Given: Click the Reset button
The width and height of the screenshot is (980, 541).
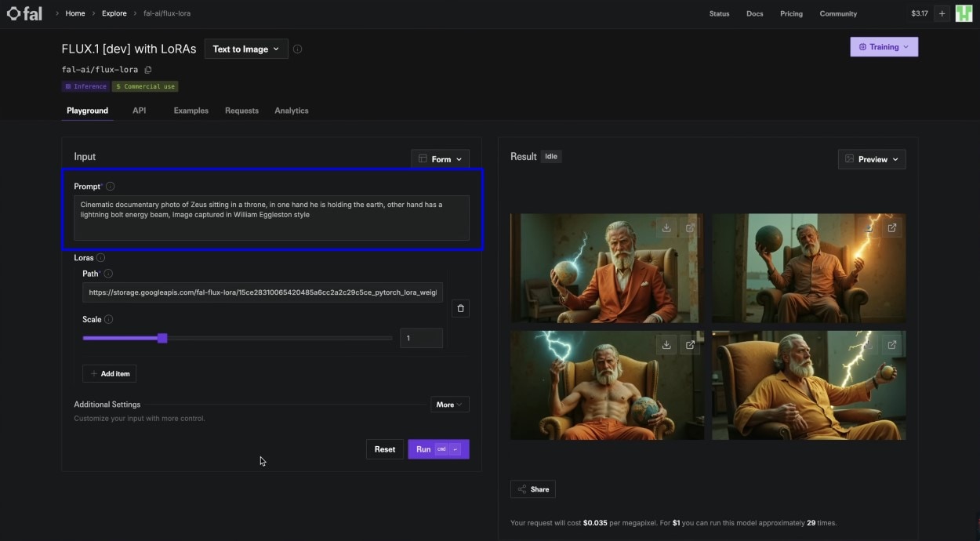Looking at the screenshot, I should point(384,449).
